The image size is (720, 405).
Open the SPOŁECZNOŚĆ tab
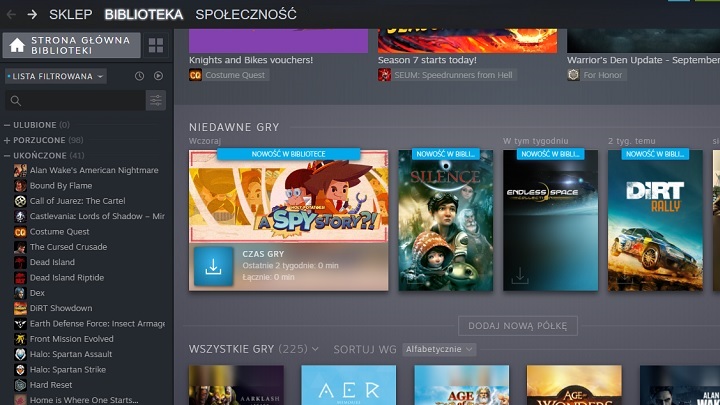pos(246,15)
